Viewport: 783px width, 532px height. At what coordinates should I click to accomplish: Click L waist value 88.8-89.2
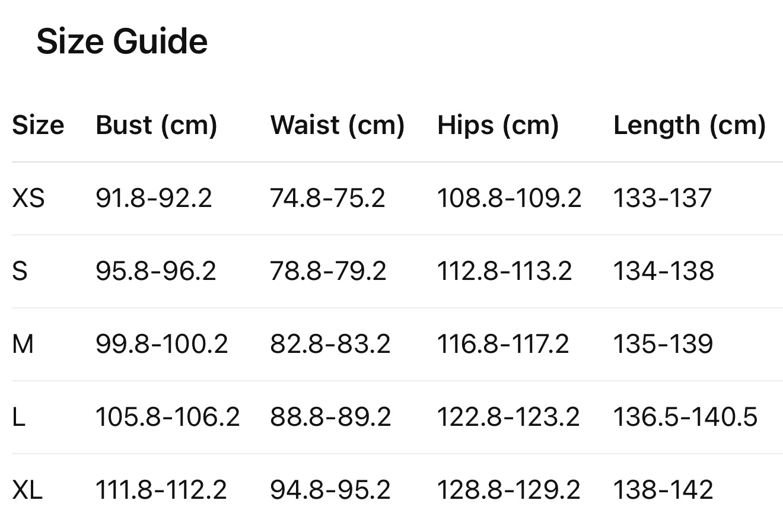[330, 417]
